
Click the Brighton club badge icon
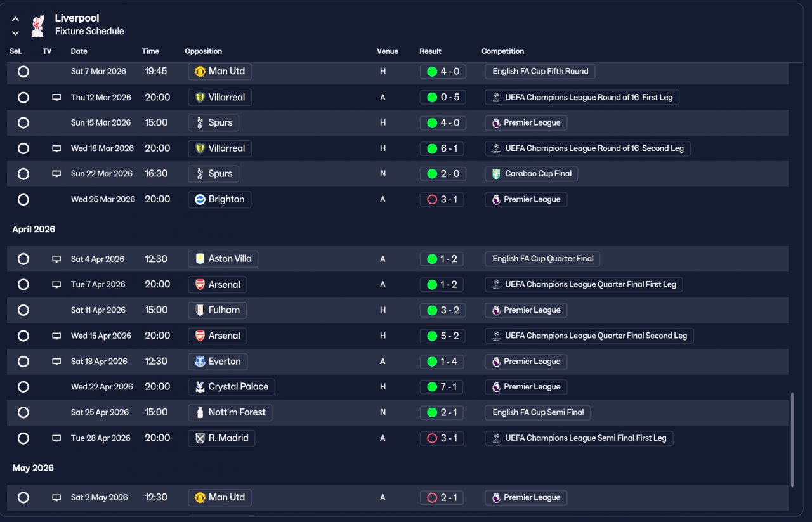(x=200, y=199)
